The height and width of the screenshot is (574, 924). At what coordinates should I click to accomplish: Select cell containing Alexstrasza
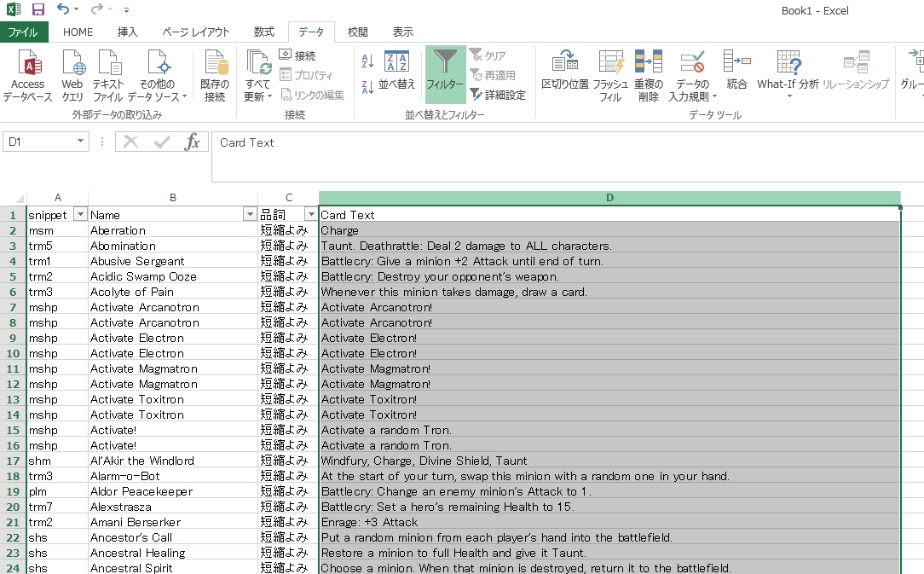click(173, 507)
